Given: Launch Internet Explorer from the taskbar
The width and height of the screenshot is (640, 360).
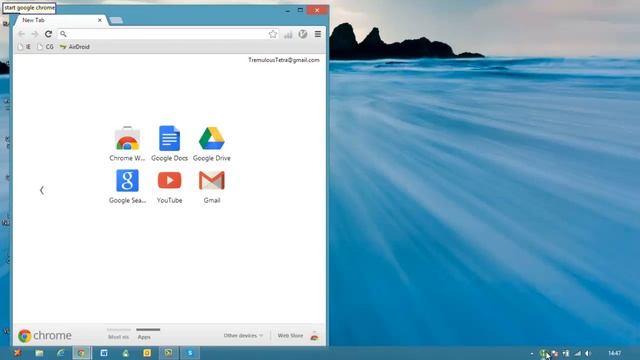Looking at the screenshot, I should click(61, 353).
